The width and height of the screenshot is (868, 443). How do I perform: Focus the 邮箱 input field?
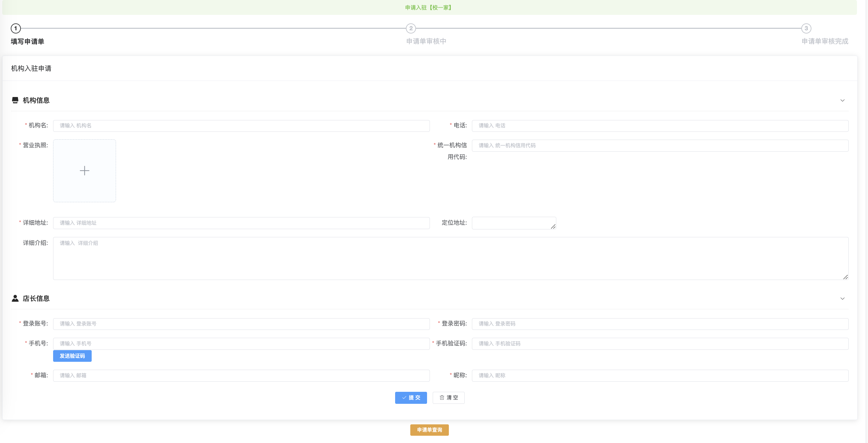coord(241,375)
